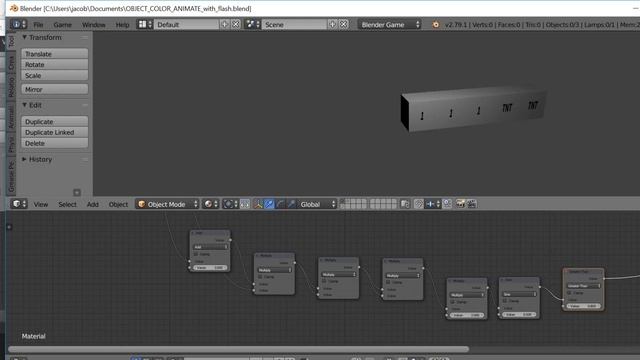
Task: Click the Translate button
Action: [x=55, y=53]
